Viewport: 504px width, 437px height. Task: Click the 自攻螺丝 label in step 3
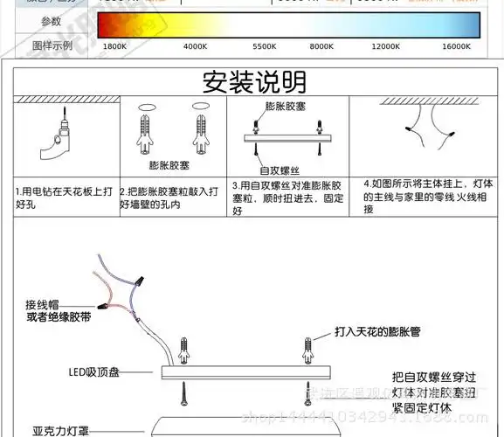[x=280, y=170]
